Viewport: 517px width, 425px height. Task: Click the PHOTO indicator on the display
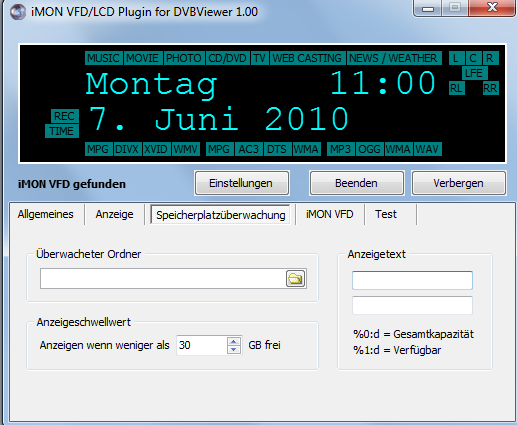point(184,58)
